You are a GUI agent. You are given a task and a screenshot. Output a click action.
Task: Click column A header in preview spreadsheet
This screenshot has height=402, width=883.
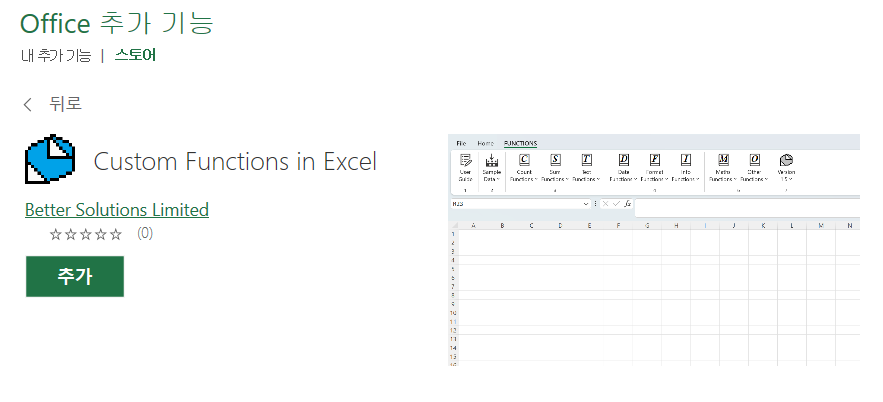coord(473,226)
